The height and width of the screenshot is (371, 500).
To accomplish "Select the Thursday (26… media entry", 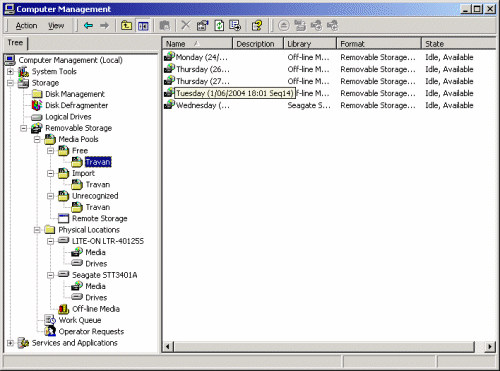I will 203,69.
